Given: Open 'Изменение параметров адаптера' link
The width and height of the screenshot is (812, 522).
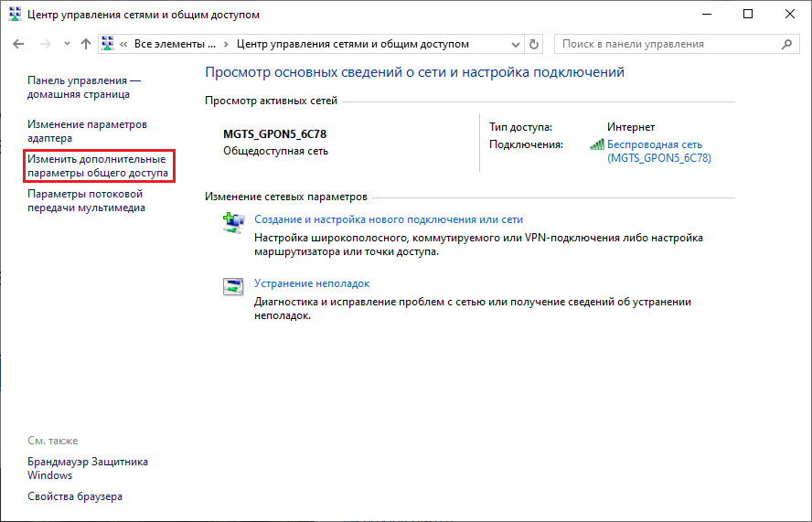Looking at the screenshot, I should (x=86, y=131).
